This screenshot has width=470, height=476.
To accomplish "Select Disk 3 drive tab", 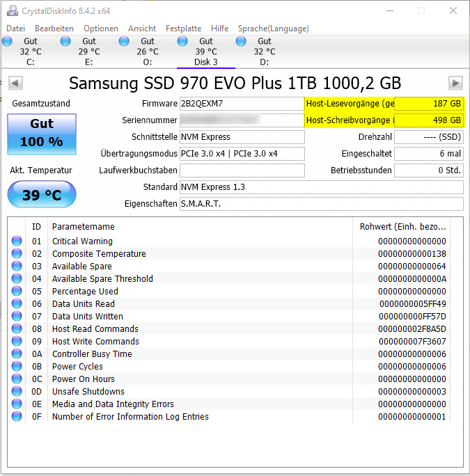I will point(205,51).
